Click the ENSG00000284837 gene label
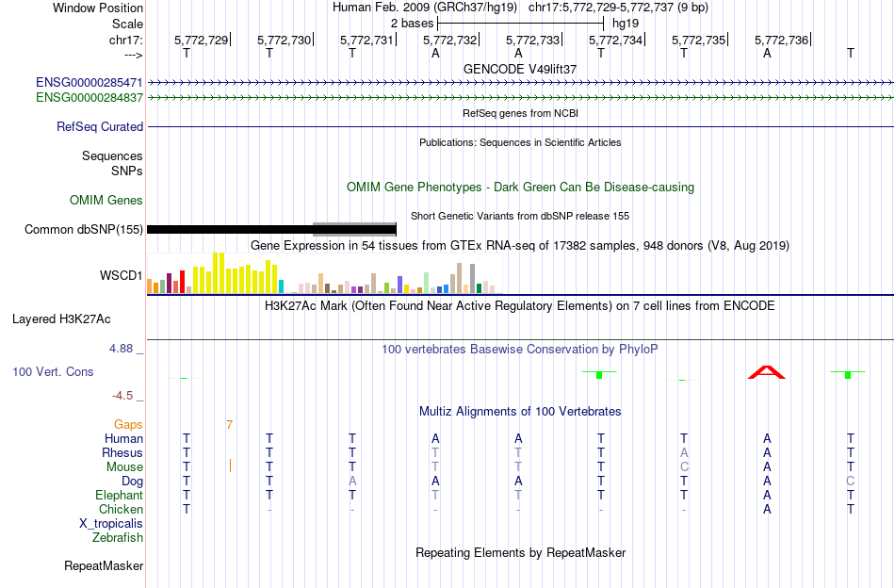The width and height of the screenshot is (895, 588). 89,98
